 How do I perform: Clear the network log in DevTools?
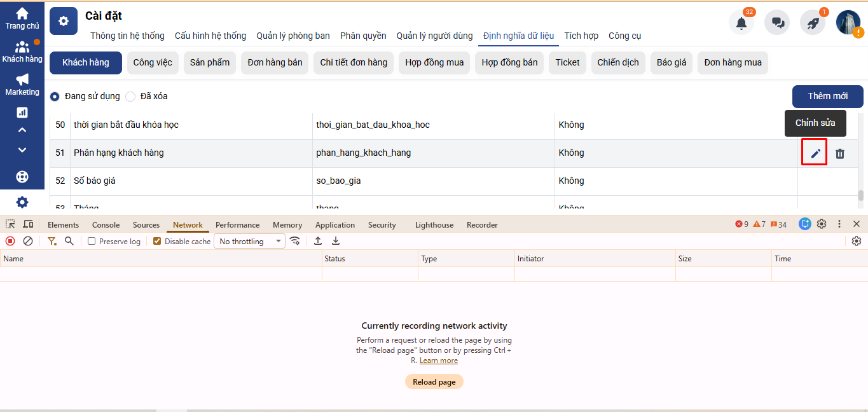[x=28, y=241]
